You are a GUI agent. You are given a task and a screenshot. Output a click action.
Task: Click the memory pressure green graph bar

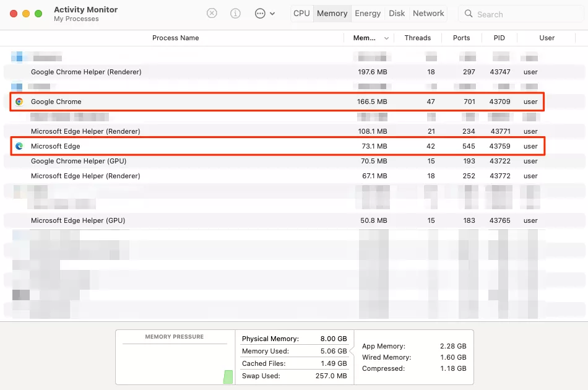point(228,376)
